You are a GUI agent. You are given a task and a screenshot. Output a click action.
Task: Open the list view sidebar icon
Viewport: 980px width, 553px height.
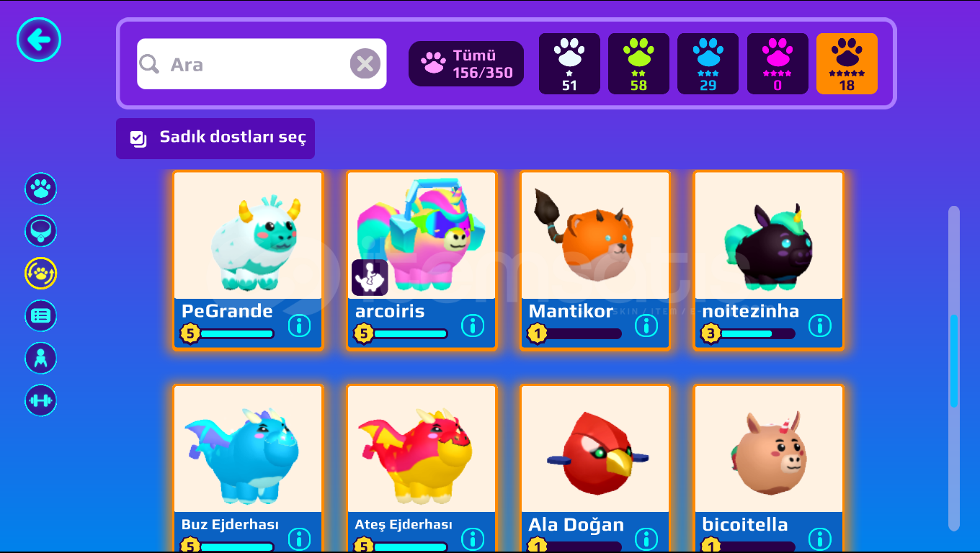[x=41, y=315]
